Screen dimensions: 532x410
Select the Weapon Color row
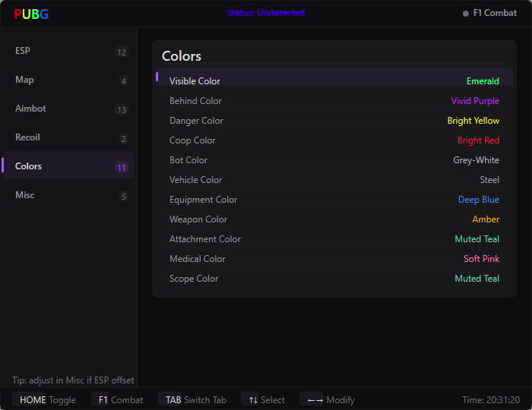click(x=334, y=219)
